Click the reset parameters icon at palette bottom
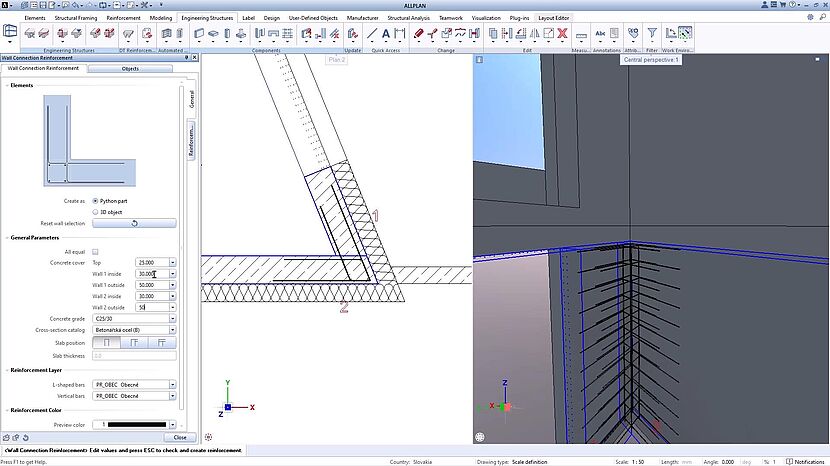This screenshot has width=830, height=466. point(25,437)
